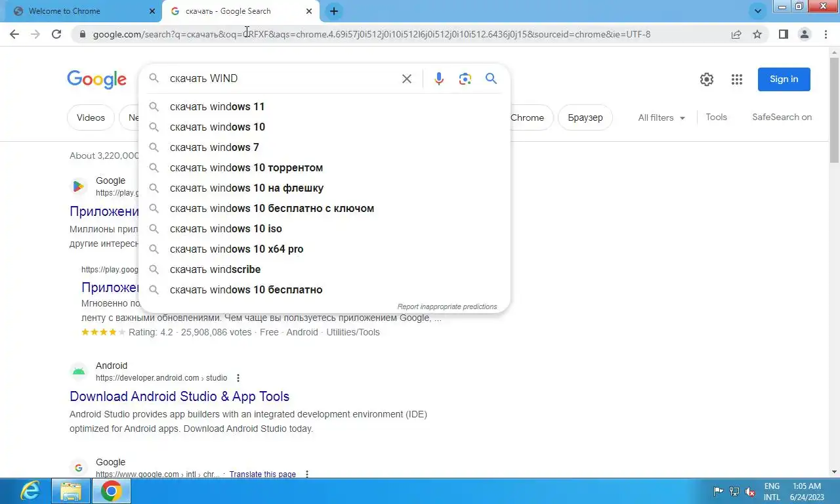Click the blue search magnifier button
Screen dimensions: 840x504
tap(491, 79)
